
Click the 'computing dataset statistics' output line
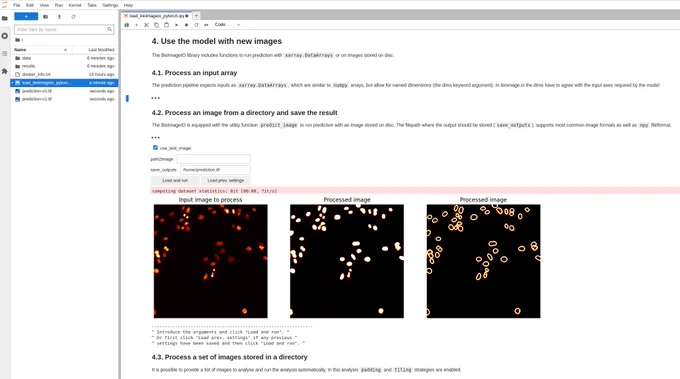(215, 191)
